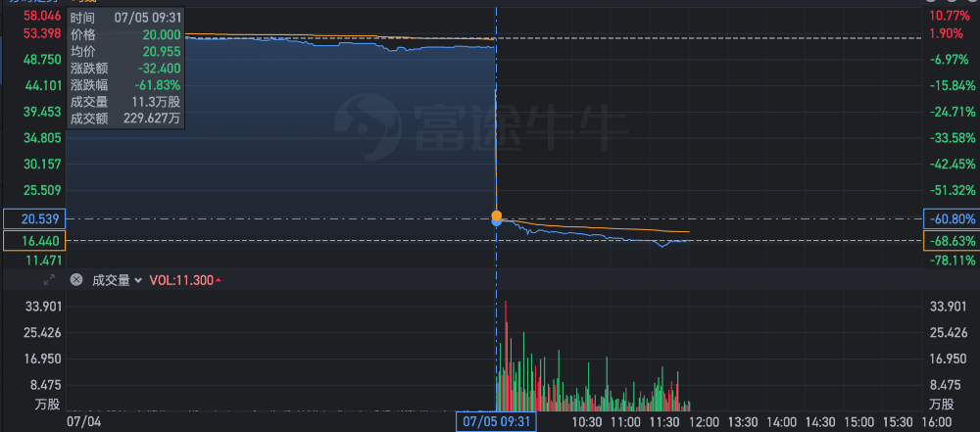980x432 pixels.
Task: Close the 成交量 volume indicator
Action: click(x=76, y=280)
